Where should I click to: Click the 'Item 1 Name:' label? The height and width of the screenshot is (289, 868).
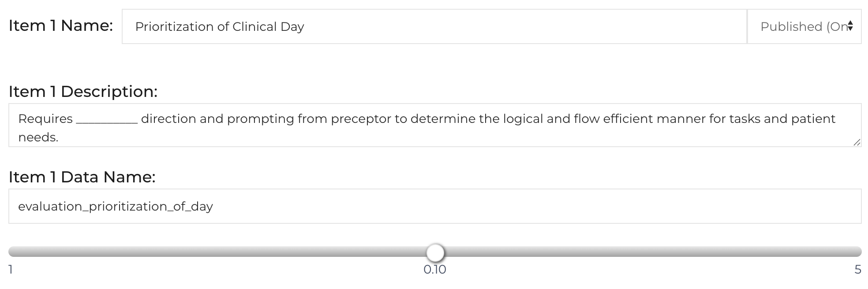pos(61,26)
